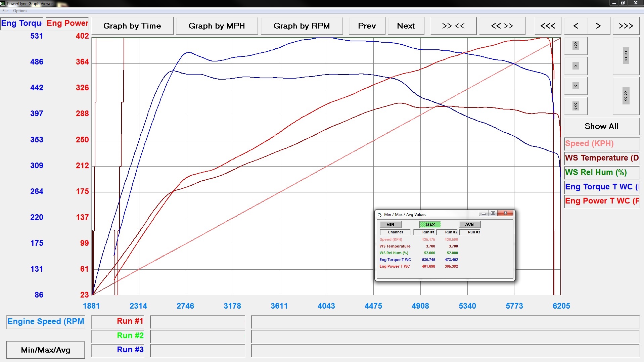Click the PowerDyne Graph Viewer title icon
This screenshot has width=644, height=362.
[x=3, y=3]
